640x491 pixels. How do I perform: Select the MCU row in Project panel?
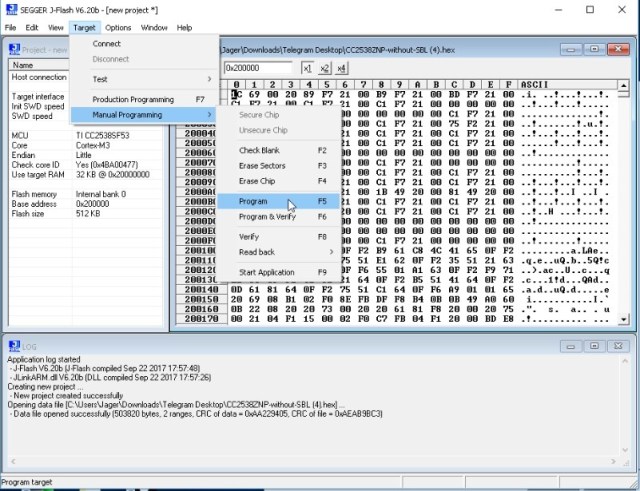[x=86, y=136]
